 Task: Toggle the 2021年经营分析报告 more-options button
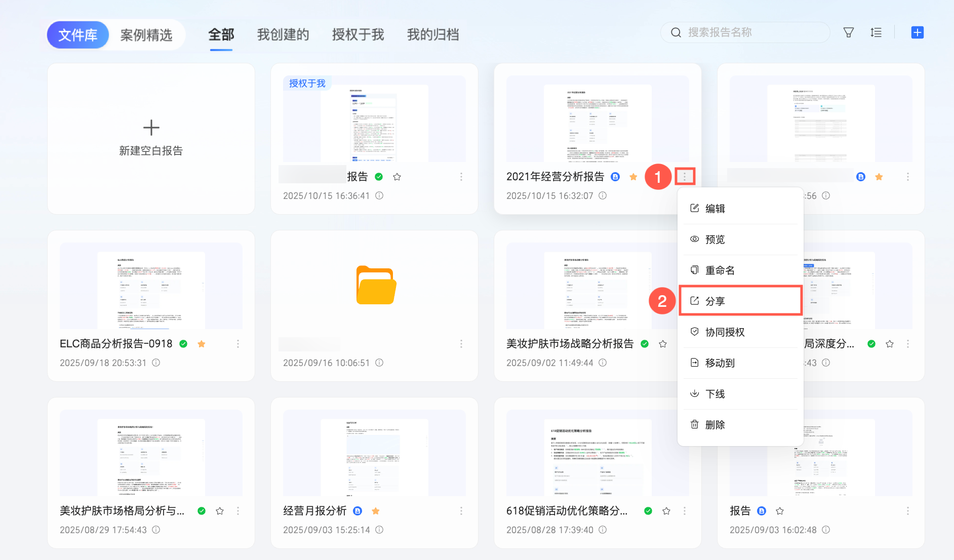click(x=685, y=177)
